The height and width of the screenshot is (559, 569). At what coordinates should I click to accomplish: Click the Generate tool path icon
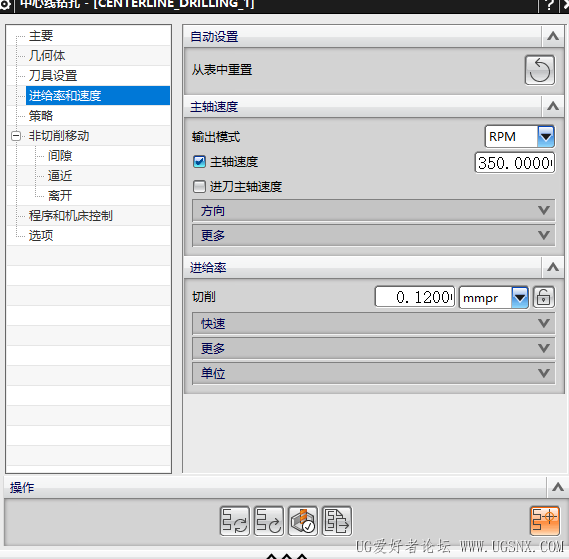pos(235,521)
